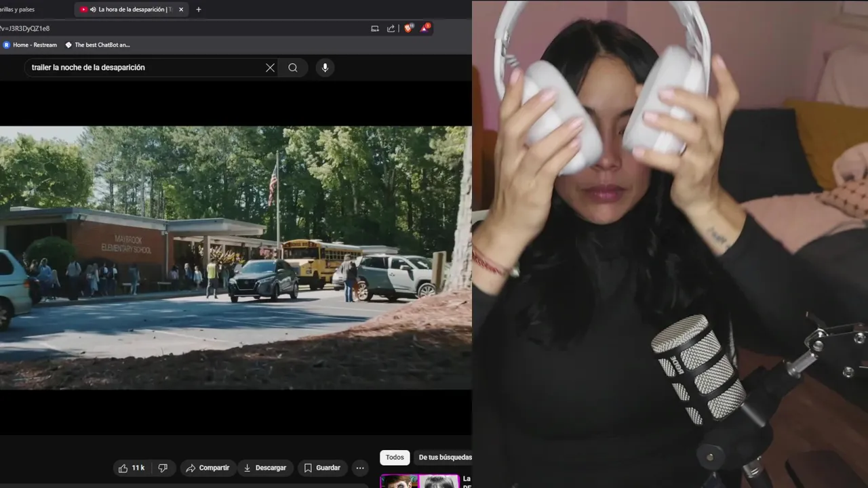Switch to the 'La hora de la desaparición' tab
868x488 pixels.
point(132,9)
